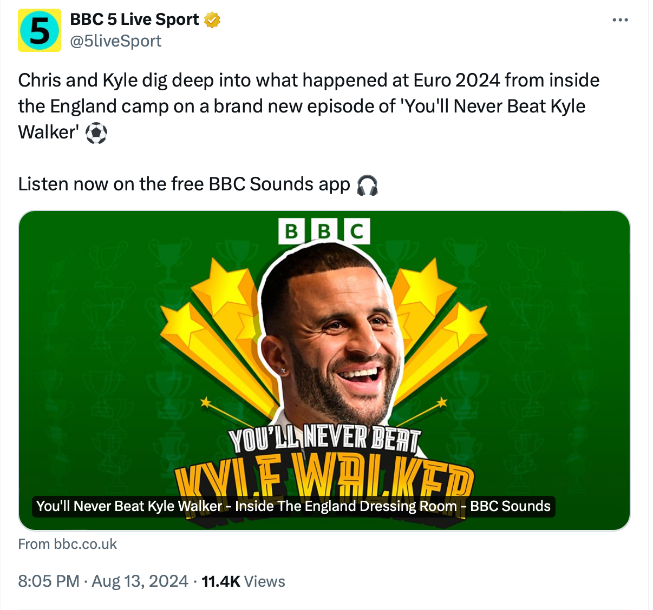Screen dimensions: 653x610
Task: Click the BBC blocks logo on the card
Action: [x=325, y=232]
